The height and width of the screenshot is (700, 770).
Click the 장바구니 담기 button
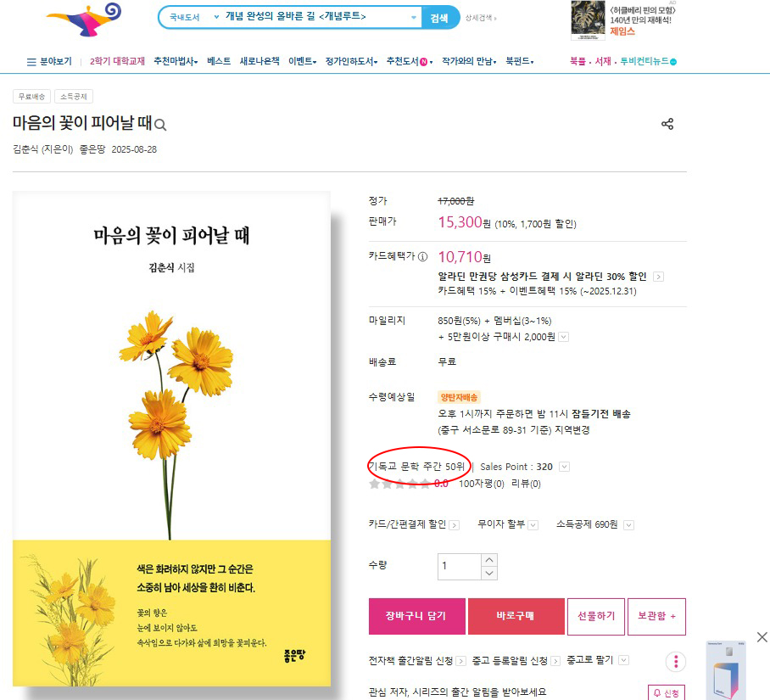(417, 616)
